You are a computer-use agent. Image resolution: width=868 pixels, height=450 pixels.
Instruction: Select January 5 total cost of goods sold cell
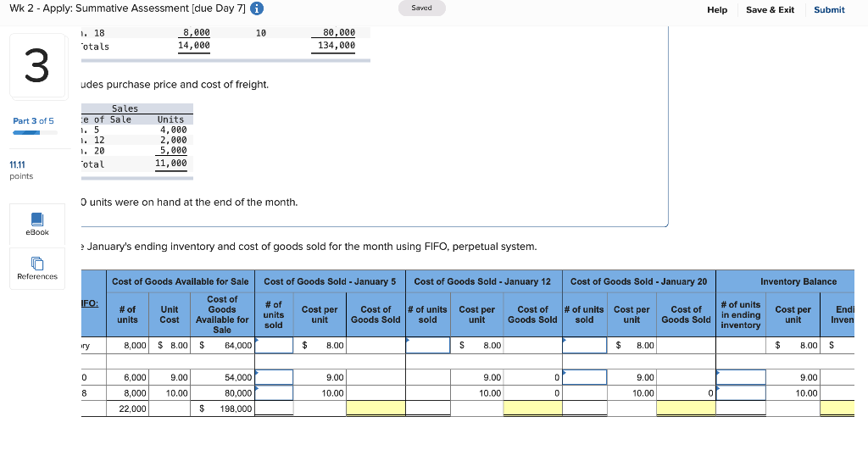coord(376,408)
